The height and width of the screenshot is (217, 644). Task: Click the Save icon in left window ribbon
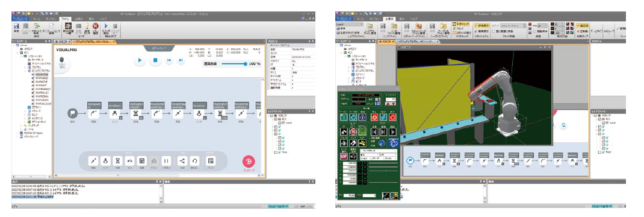coord(16,27)
